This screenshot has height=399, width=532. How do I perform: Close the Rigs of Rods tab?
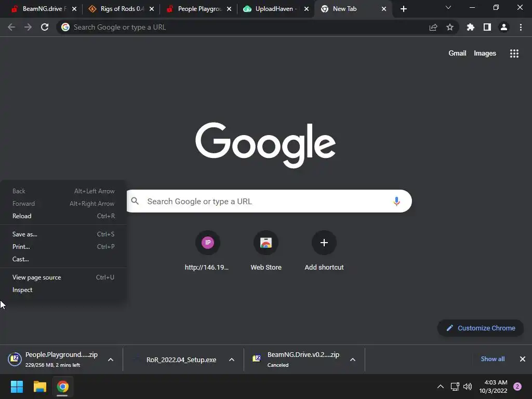pyautogui.click(x=152, y=9)
